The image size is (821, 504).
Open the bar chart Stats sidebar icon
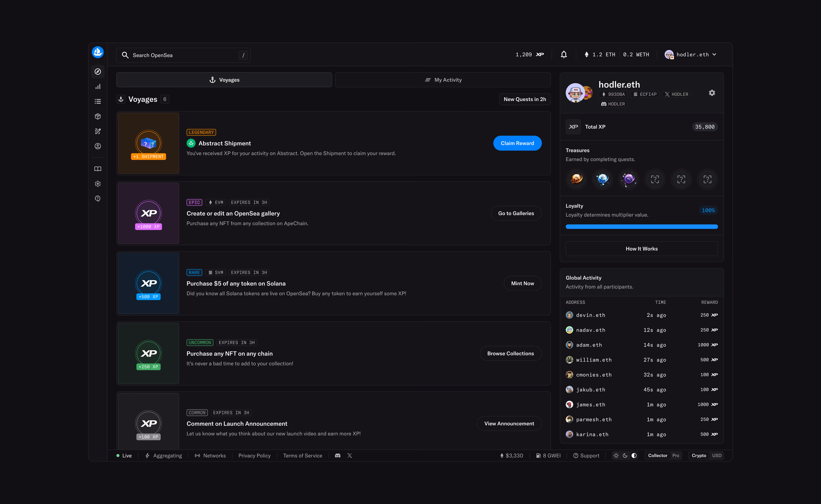pos(98,87)
